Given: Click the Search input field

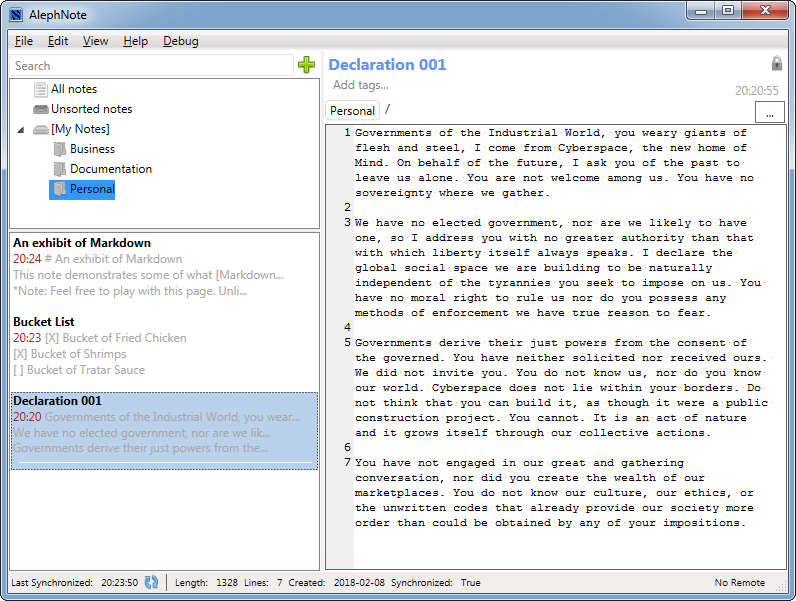Looking at the screenshot, I should point(150,66).
